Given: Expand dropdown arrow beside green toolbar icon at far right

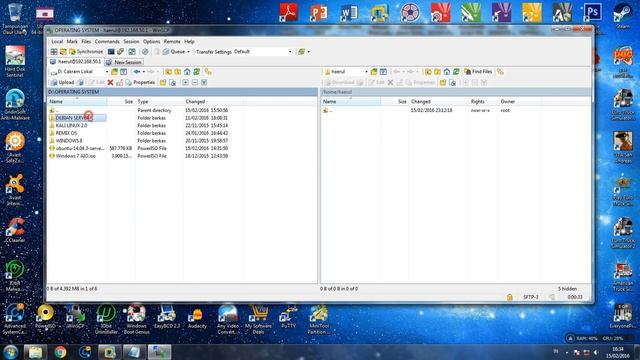Looking at the screenshot, I should coord(309,52).
